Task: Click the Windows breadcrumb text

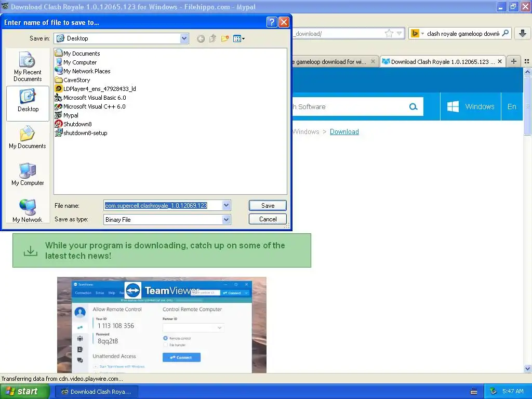Action: [x=306, y=131]
